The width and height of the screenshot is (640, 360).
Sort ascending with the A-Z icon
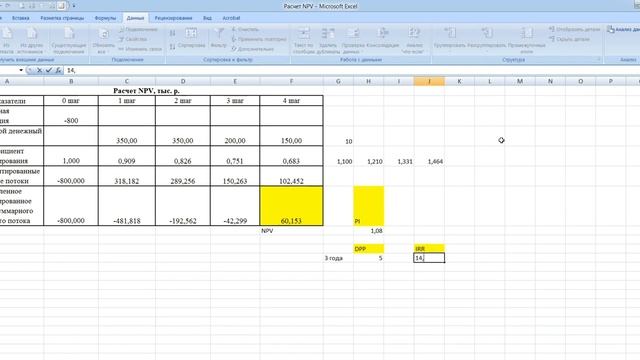(x=173, y=33)
